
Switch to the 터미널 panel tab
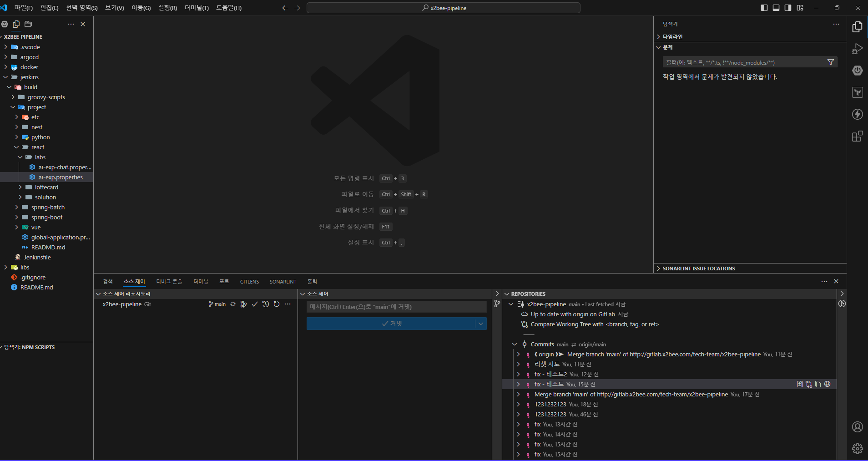coord(201,282)
